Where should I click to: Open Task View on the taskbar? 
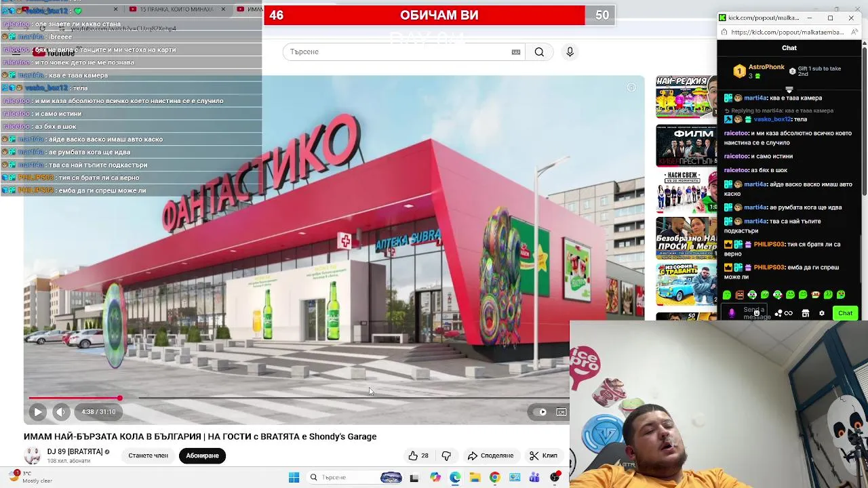pos(414,477)
